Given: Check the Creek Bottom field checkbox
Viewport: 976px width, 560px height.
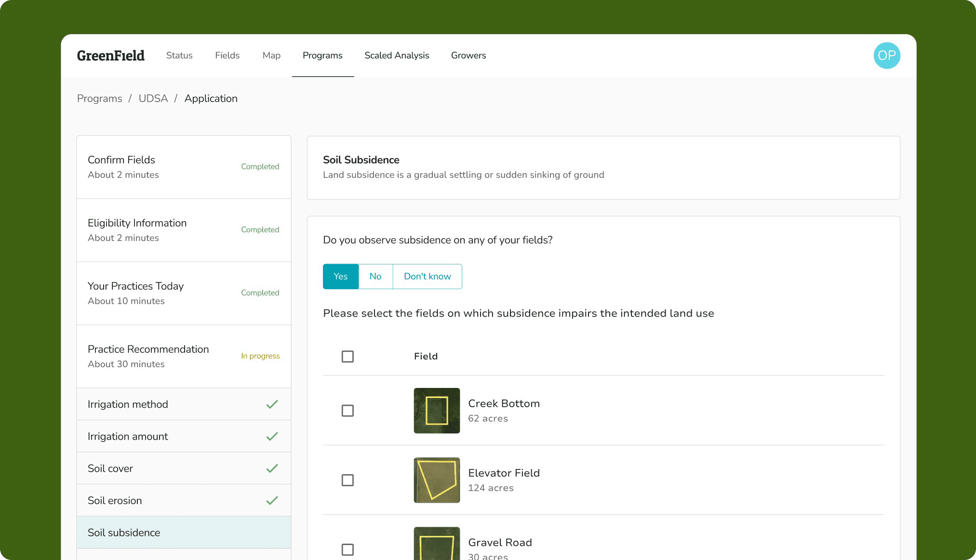Looking at the screenshot, I should (x=348, y=411).
